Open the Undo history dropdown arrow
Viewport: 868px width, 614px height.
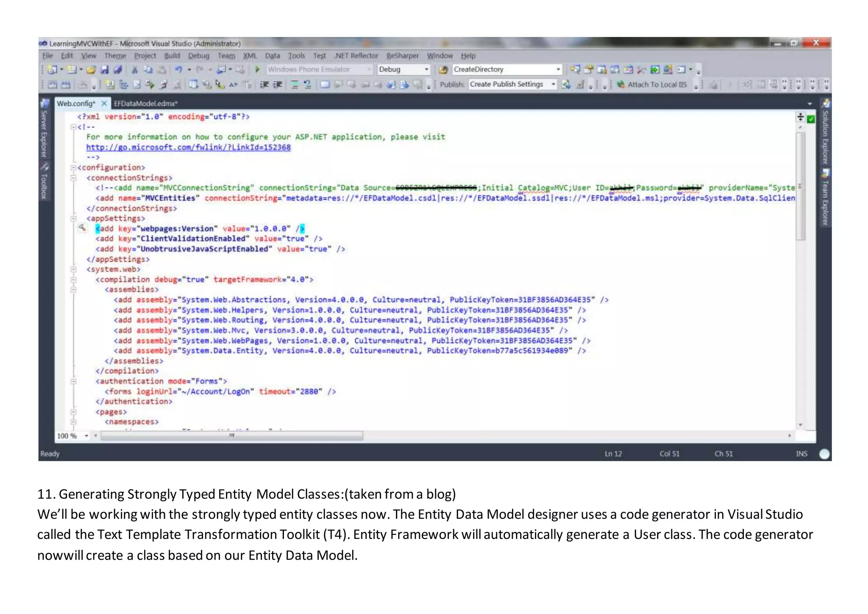pyautogui.click(x=189, y=70)
